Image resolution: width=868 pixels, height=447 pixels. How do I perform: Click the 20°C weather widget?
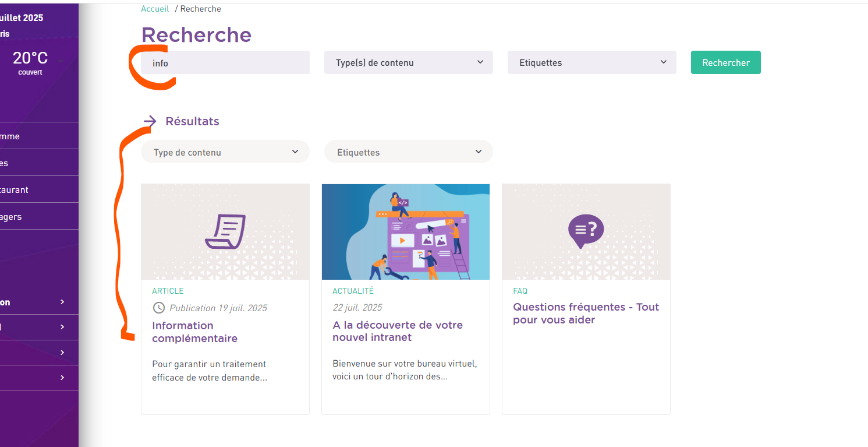[x=30, y=62]
